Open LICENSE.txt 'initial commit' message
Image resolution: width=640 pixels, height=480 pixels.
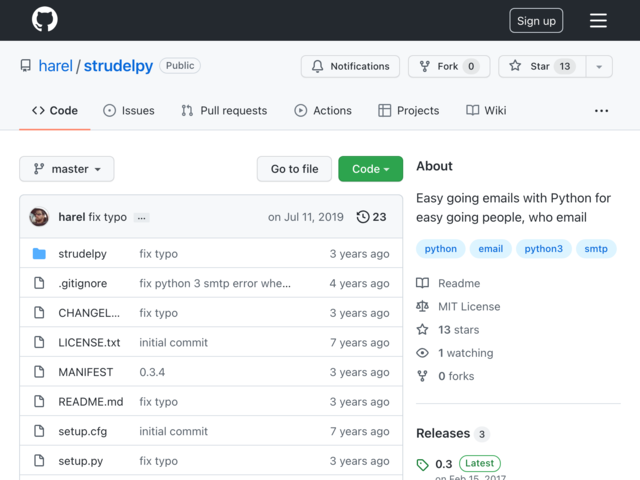[173, 342]
